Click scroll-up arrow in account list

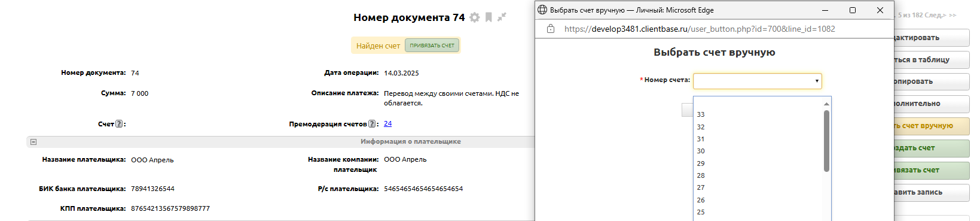pyautogui.click(x=826, y=104)
